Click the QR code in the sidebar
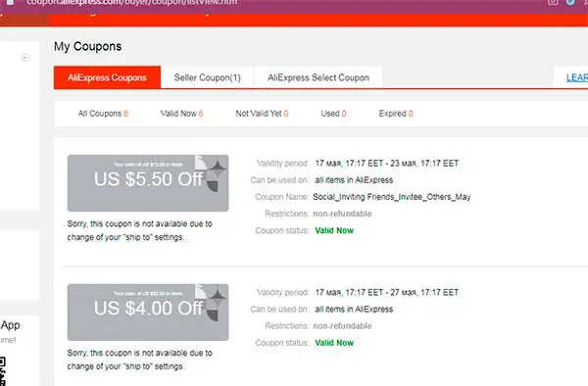 [x=3, y=371]
